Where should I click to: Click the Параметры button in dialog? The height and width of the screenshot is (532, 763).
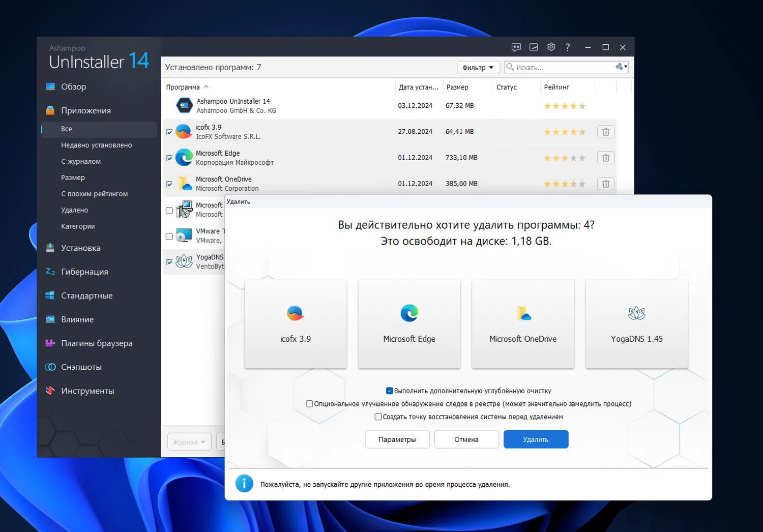[397, 439]
